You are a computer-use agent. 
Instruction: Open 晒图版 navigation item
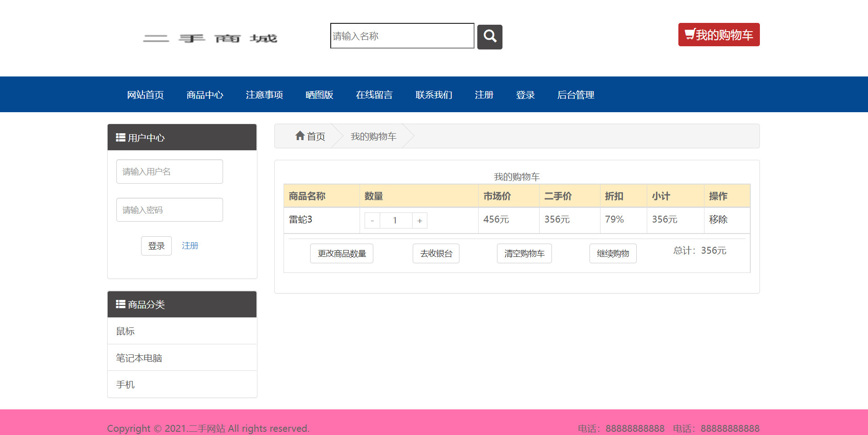click(x=319, y=95)
